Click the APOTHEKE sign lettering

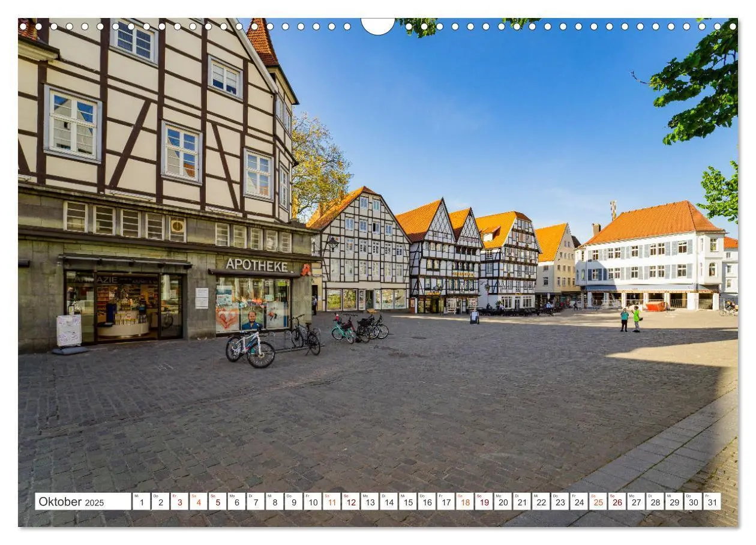click(256, 265)
